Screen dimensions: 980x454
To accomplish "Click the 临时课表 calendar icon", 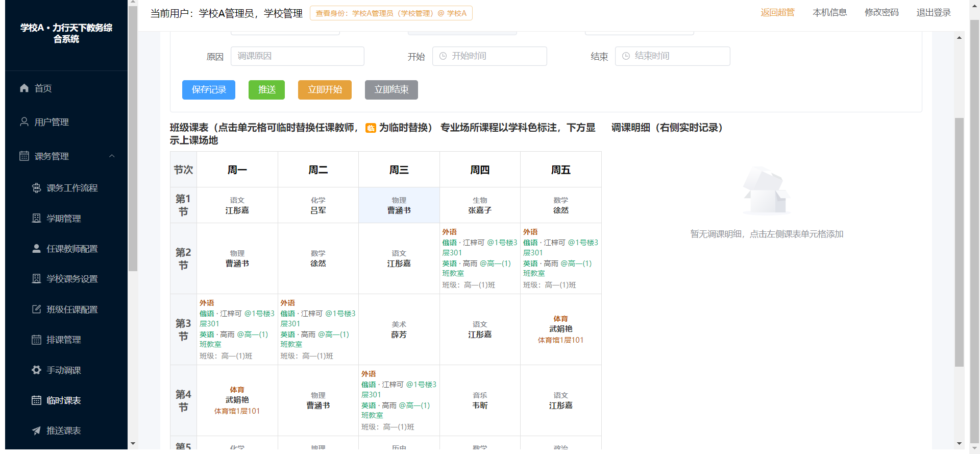I will point(36,400).
